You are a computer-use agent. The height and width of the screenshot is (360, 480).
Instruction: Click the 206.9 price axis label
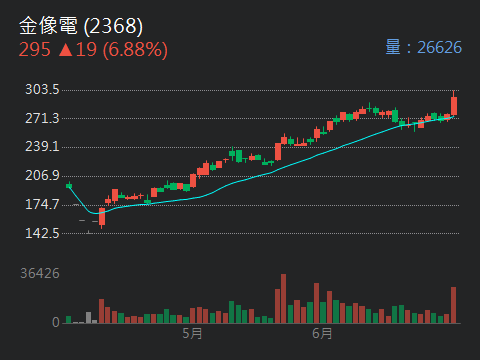click(42, 175)
